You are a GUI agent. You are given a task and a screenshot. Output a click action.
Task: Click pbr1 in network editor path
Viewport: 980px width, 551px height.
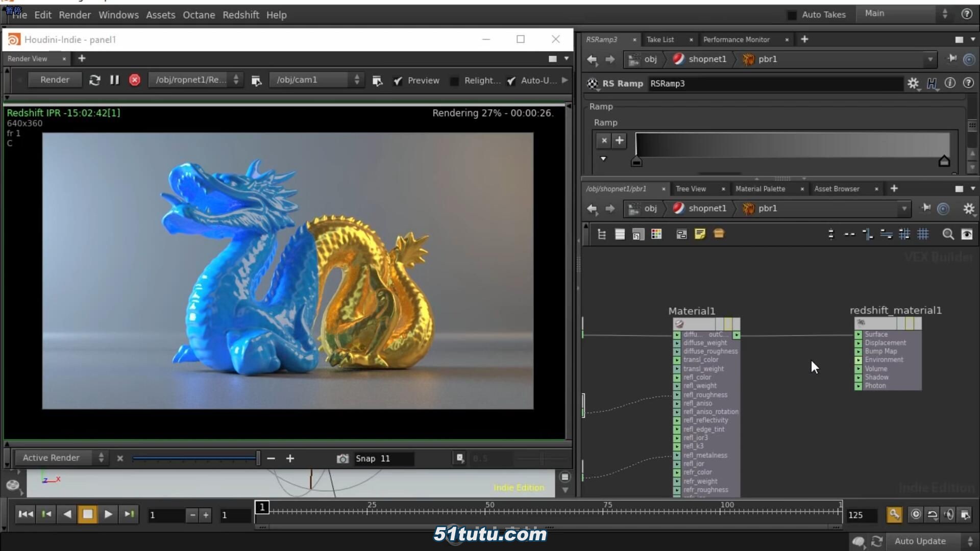pyautogui.click(x=767, y=209)
